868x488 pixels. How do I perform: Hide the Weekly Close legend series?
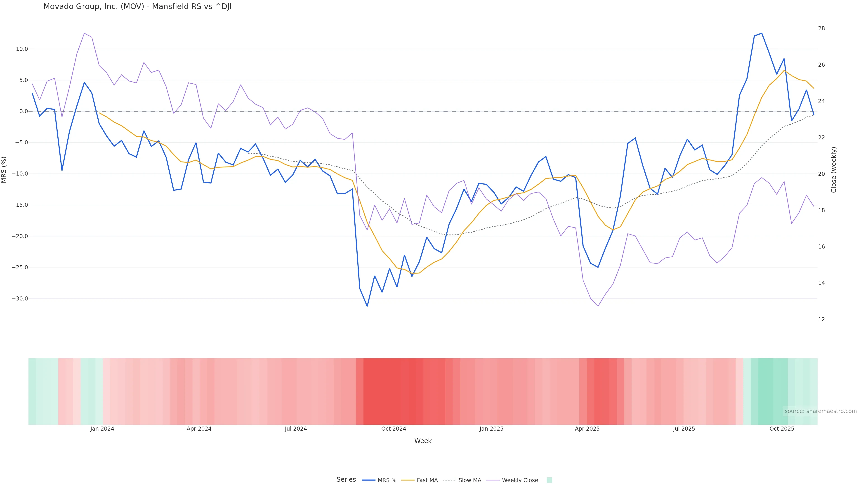click(512, 480)
